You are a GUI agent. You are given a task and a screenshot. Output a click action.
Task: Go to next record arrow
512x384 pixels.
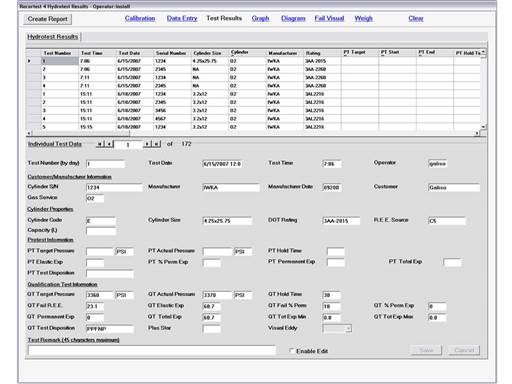(147, 144)
